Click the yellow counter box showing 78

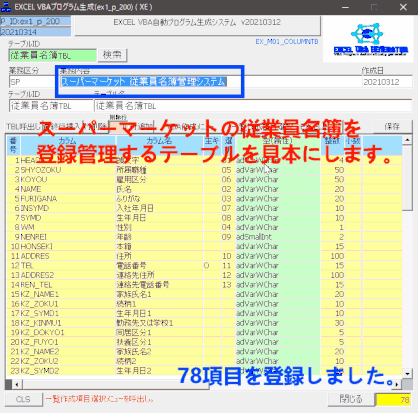pos(394,400)
